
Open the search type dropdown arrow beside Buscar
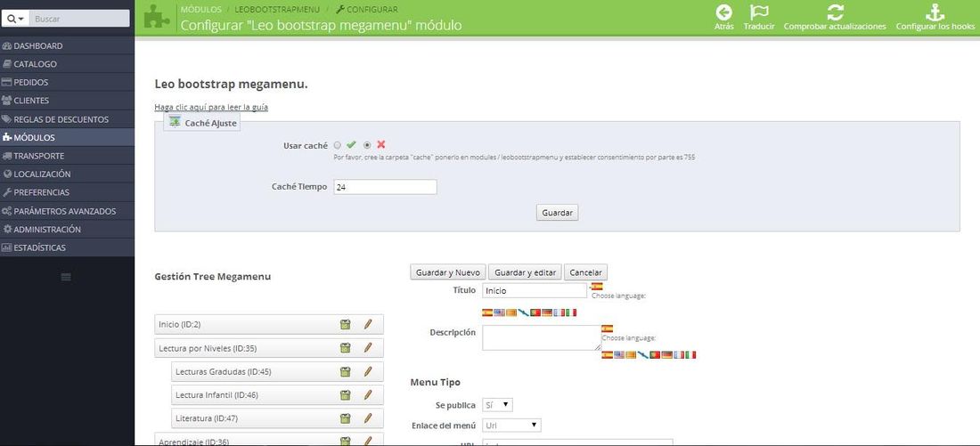pyautogui.click(x=16, y=19)
